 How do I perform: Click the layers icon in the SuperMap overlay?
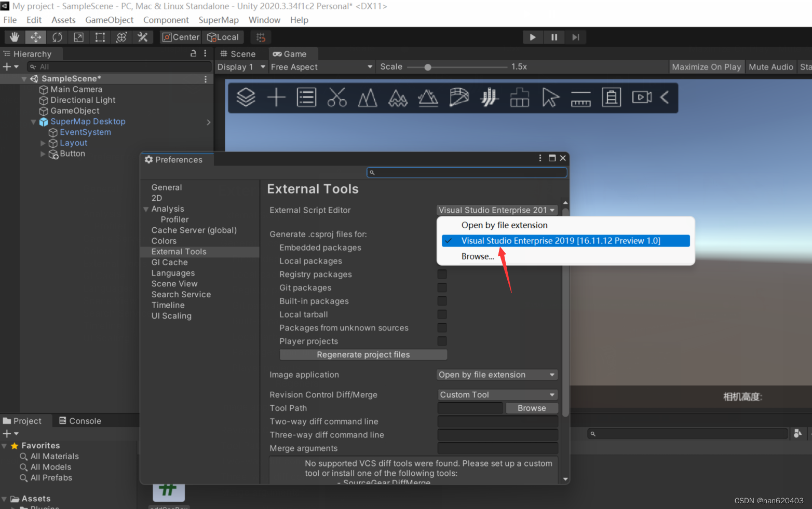point(246,98)
